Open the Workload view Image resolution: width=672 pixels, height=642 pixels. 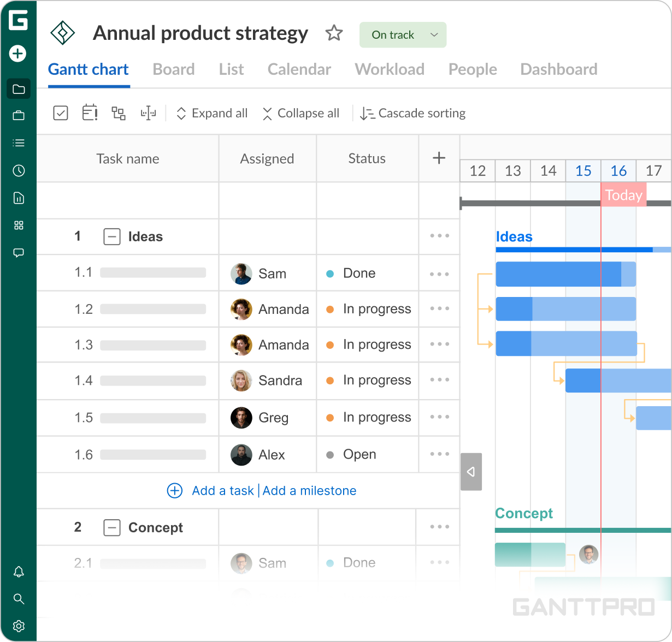[390, 69]
